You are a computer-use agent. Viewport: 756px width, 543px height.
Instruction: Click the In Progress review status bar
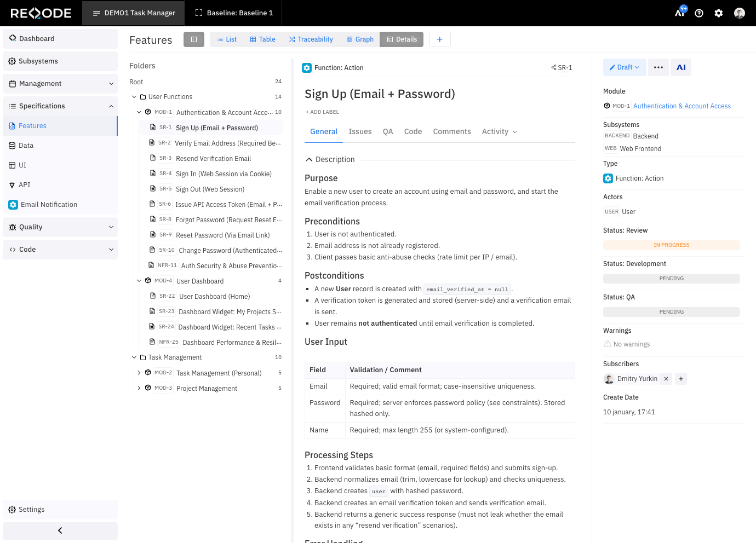coord(671,245)
